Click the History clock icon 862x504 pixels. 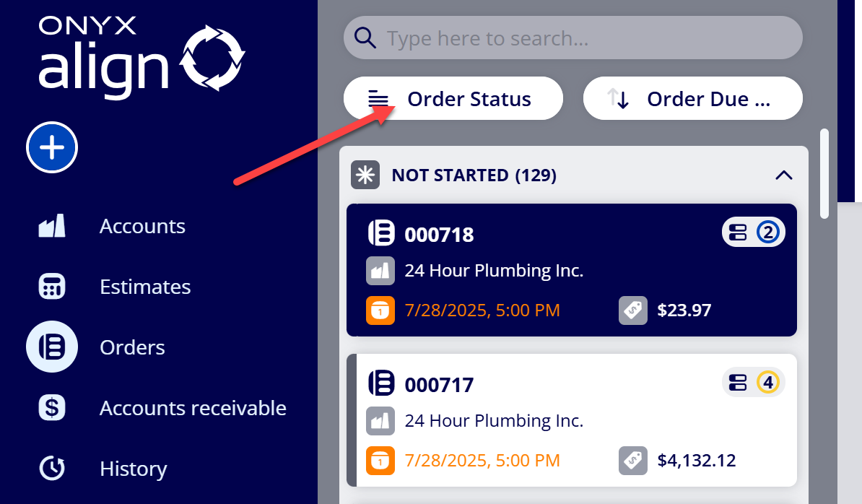pos(52,469)
